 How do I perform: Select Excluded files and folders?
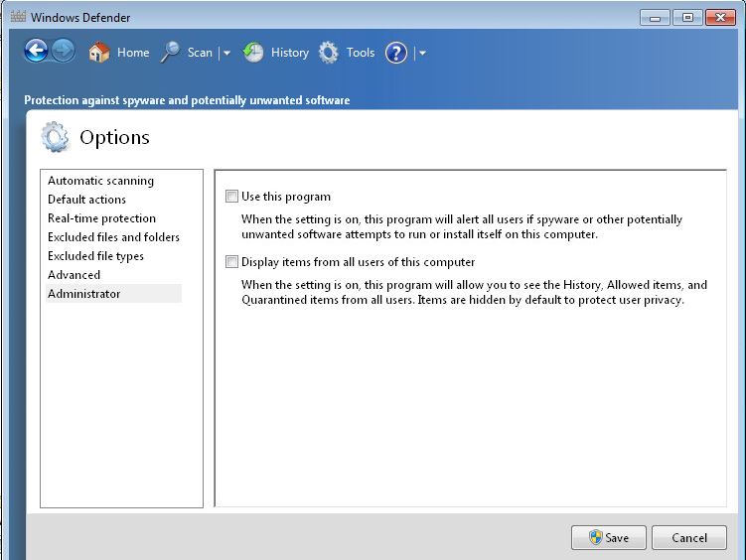coord(113,237)
